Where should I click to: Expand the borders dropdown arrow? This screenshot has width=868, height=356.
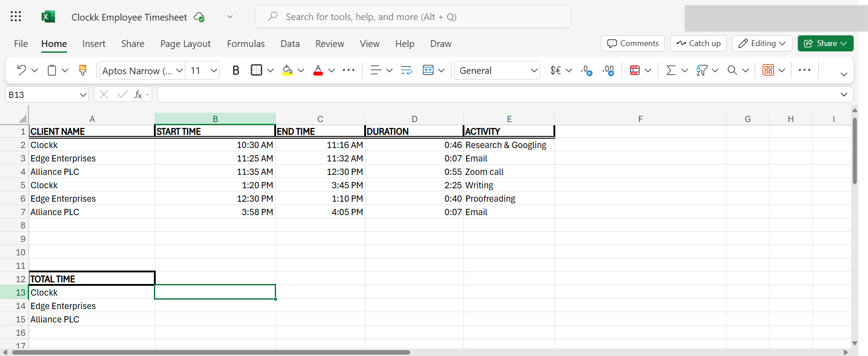pos(270,70)
